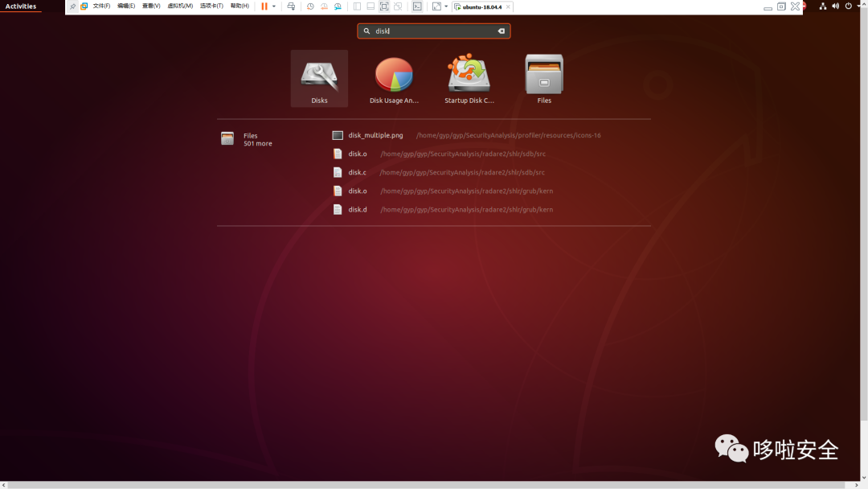Expand the stretch display dropdown arrow
Screen dimensions: 868x489
pyautogui.click(x=446, y=6)
